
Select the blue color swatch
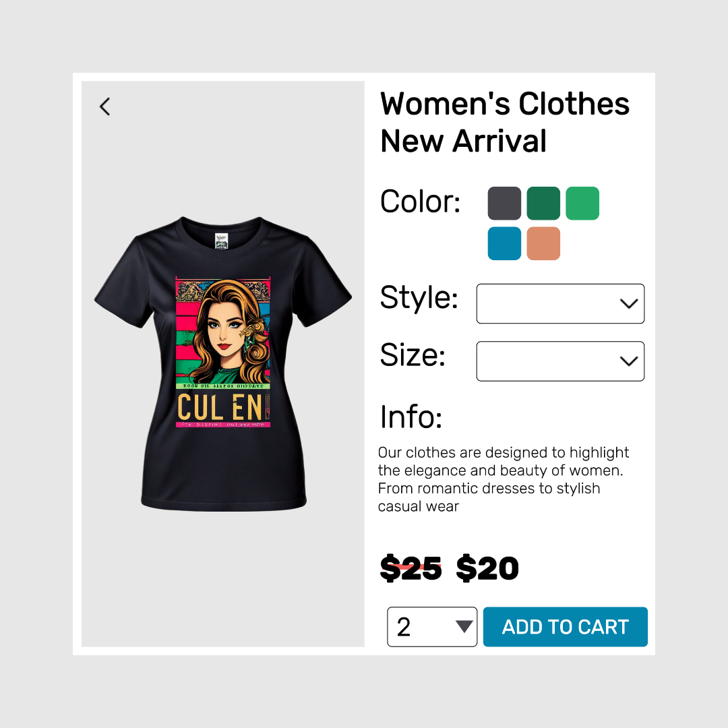click(504, 243)
